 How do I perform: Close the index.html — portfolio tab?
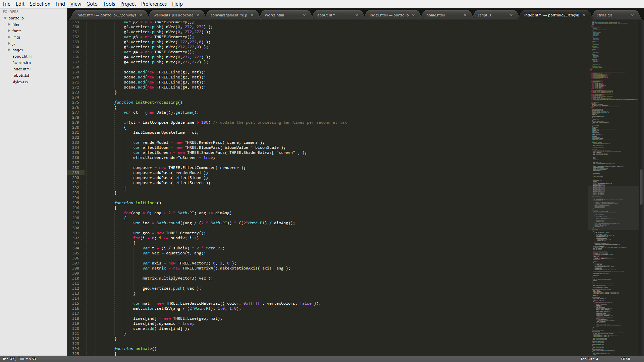(413, 15)
